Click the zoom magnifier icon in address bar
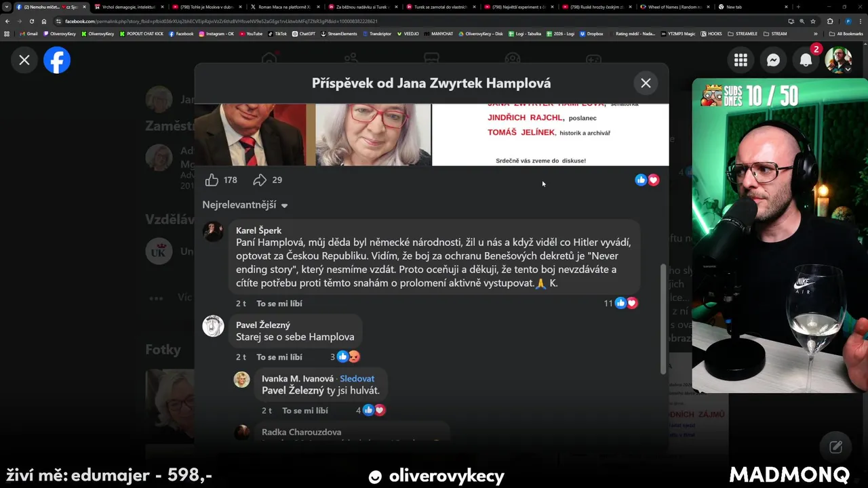This screenshot has height=488, width=868. (802, 21)
